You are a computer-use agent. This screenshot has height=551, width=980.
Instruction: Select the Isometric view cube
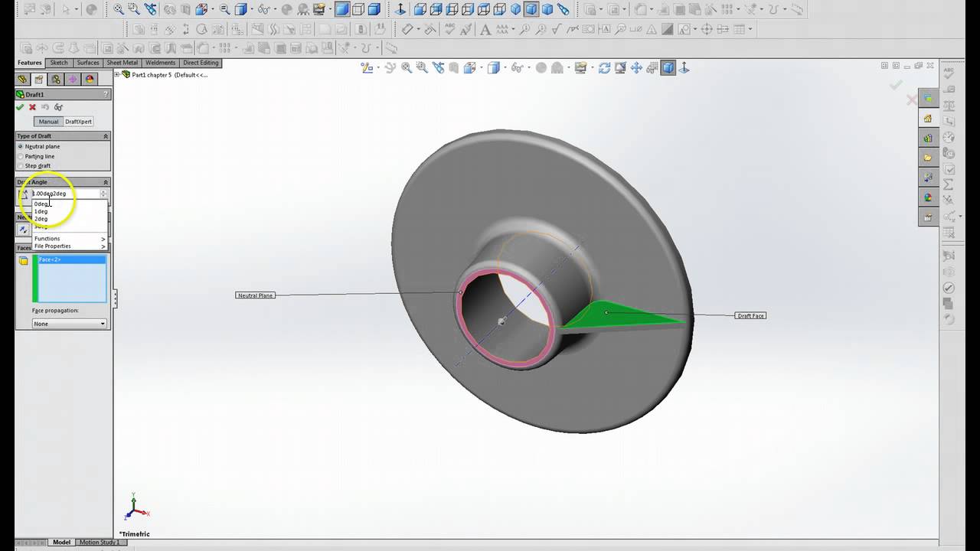click(x=515, y=10)
